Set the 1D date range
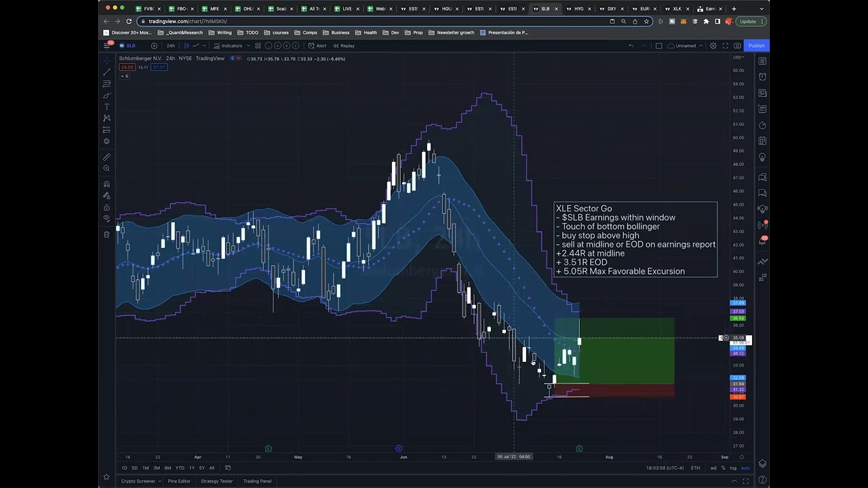This screenshot has height=488, width=868. click(124, 468)
